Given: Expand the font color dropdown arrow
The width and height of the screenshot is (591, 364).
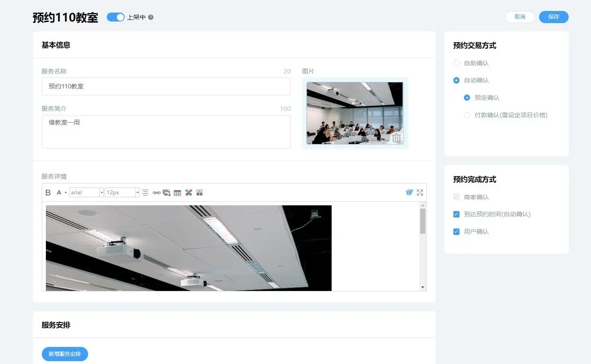Looking at the screenshot, I should (66, 193).
